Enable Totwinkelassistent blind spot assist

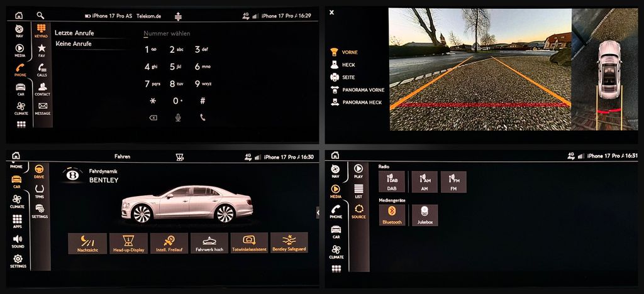coord(248,243)
